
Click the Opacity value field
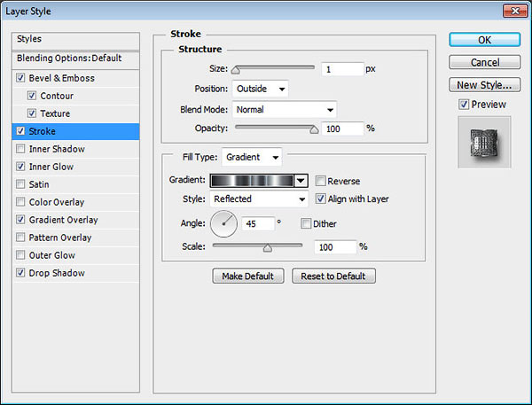pos(342,129)
